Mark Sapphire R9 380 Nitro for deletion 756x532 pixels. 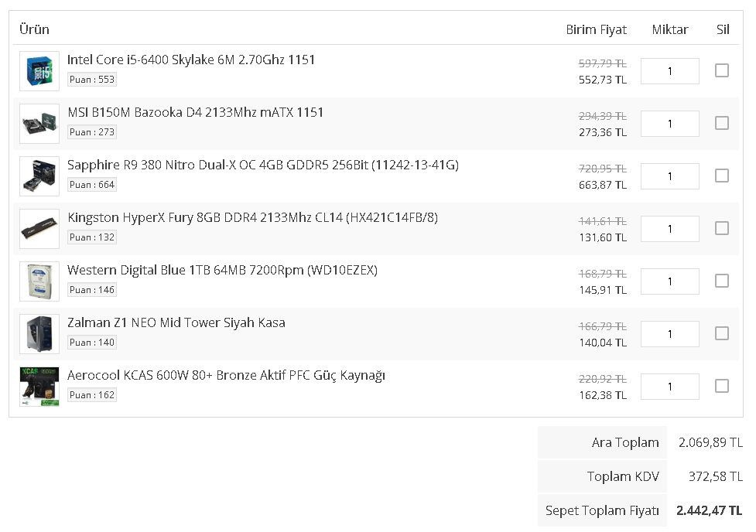click(722, 176)
